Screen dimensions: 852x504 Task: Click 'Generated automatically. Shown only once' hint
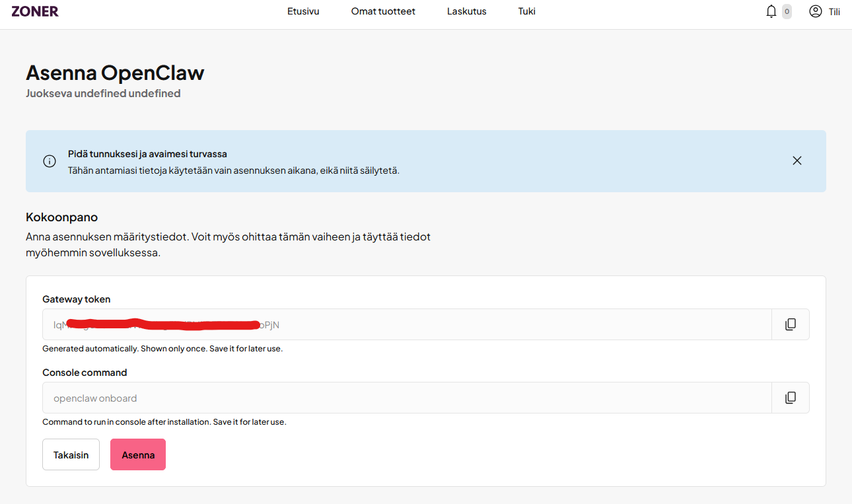[x=162, y=348]
